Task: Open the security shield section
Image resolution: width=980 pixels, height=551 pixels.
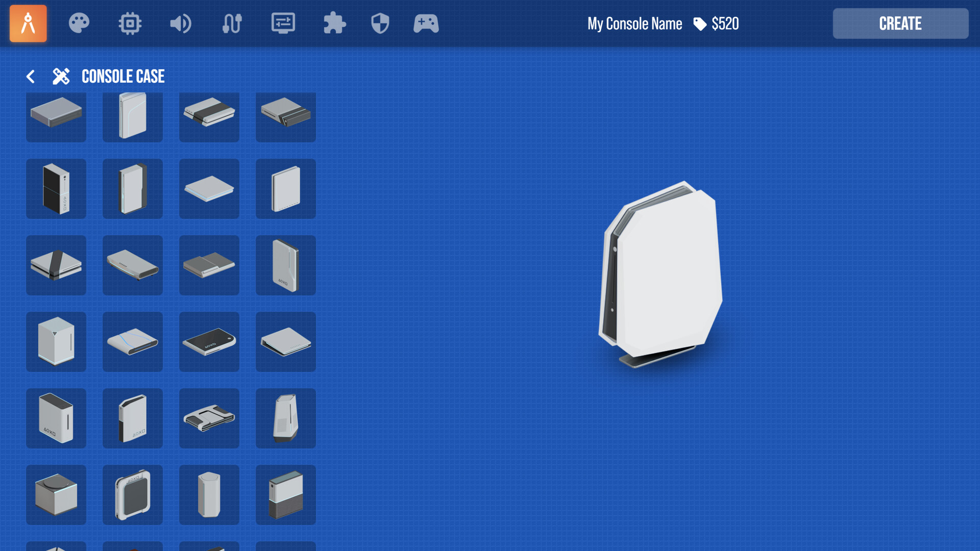Action: [380, 23]
